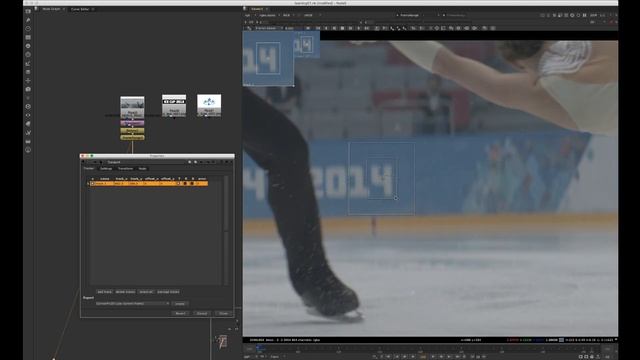Open the ToolSets menu in left toolbar
Viewport: 640px width, 360px height.
point(28,132)
